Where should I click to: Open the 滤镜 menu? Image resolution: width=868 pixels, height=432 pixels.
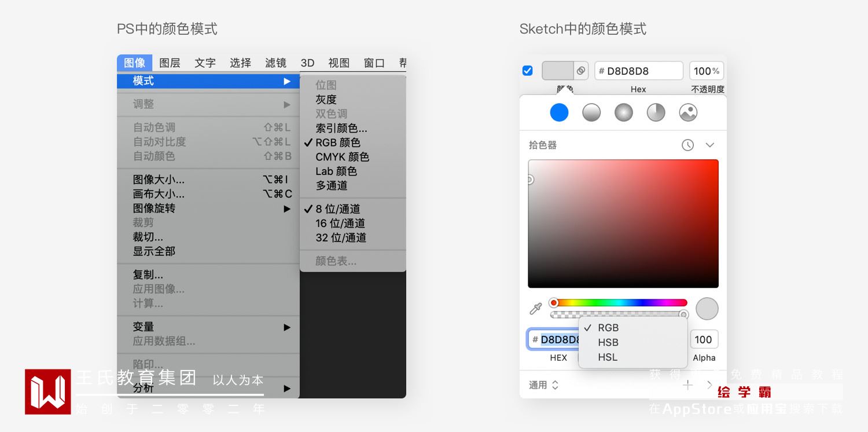pos(275,63)
